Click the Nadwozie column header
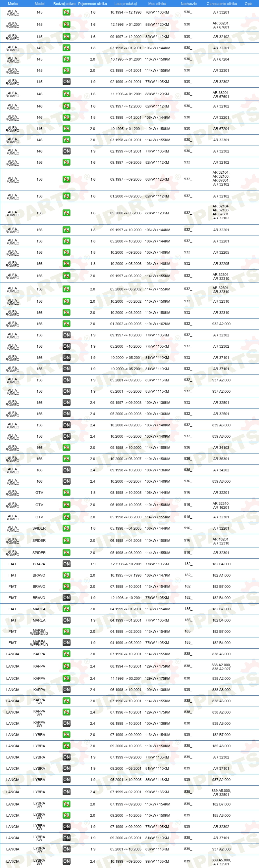Viewport: 259px width, 868px height. tap(188, 4)
